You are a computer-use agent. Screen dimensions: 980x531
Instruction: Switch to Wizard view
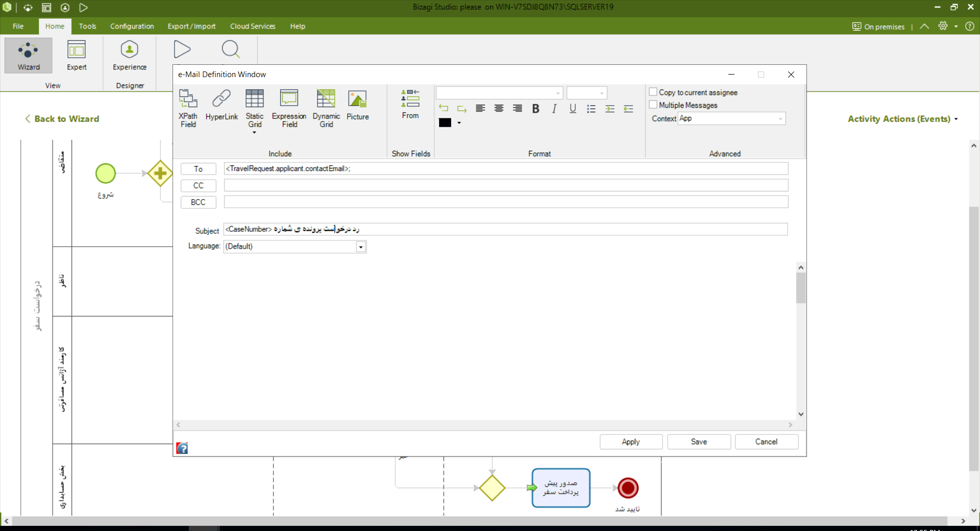29,55
